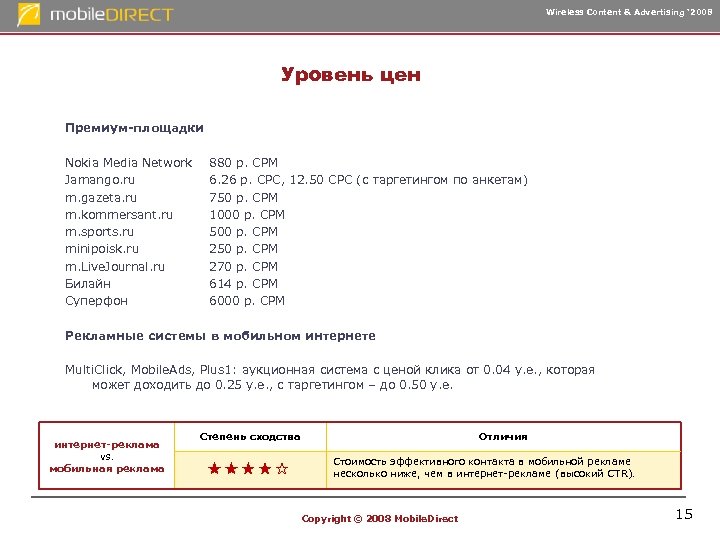Click the price '750 р. CPM'
The image size is (720, 540).
pyautogui.click(x=243, y=198)
